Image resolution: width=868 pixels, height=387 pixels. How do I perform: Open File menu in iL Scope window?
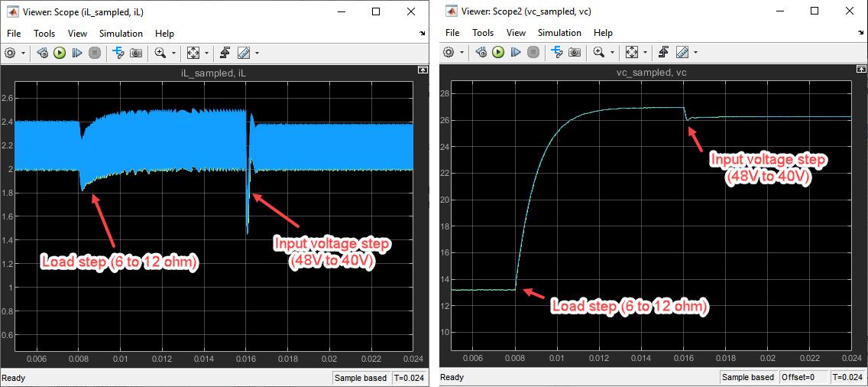tap(14, 34)
